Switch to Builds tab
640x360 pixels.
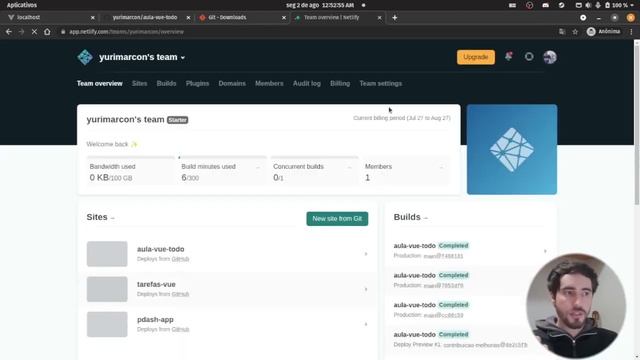[166, 83]
